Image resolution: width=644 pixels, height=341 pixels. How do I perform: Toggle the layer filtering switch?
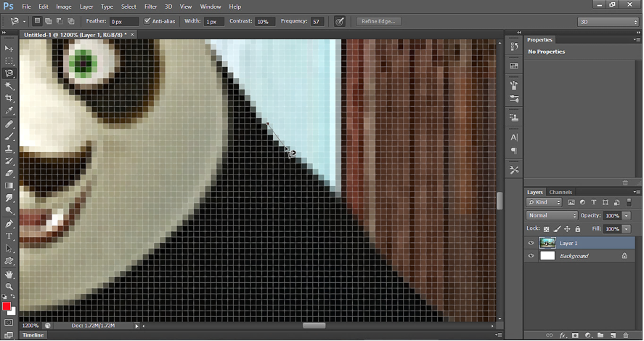tap(629, 202)
